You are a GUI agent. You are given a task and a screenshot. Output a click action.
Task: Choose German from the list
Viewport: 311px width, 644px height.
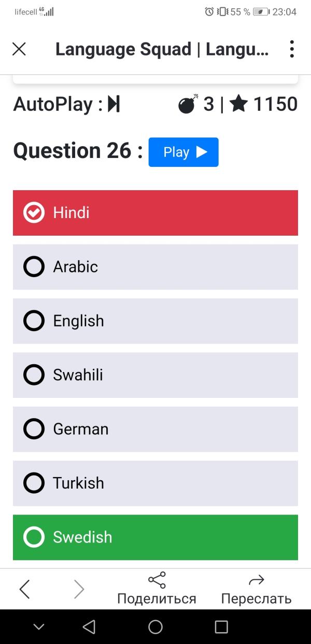pyautogui.click(x=155, y=429)
